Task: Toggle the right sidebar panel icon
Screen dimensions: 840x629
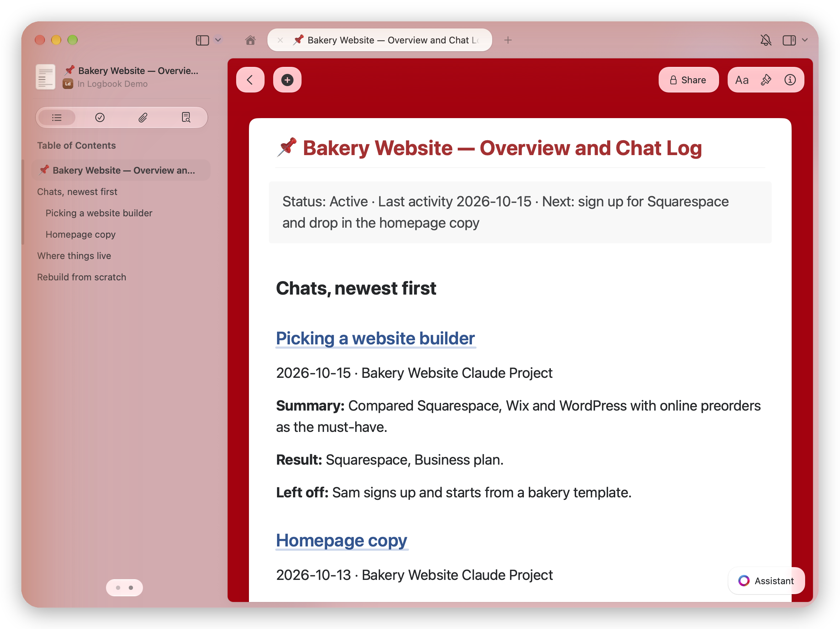Action: (789, 40)
